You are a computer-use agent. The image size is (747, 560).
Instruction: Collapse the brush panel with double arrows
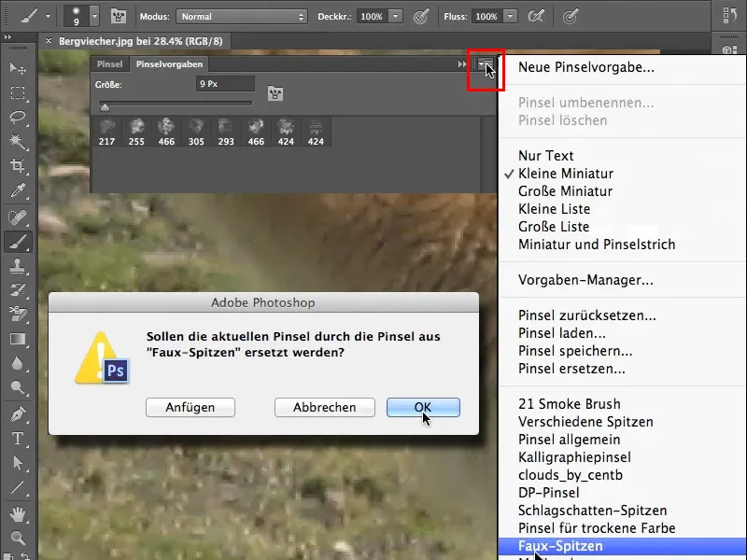click(461, 64)
